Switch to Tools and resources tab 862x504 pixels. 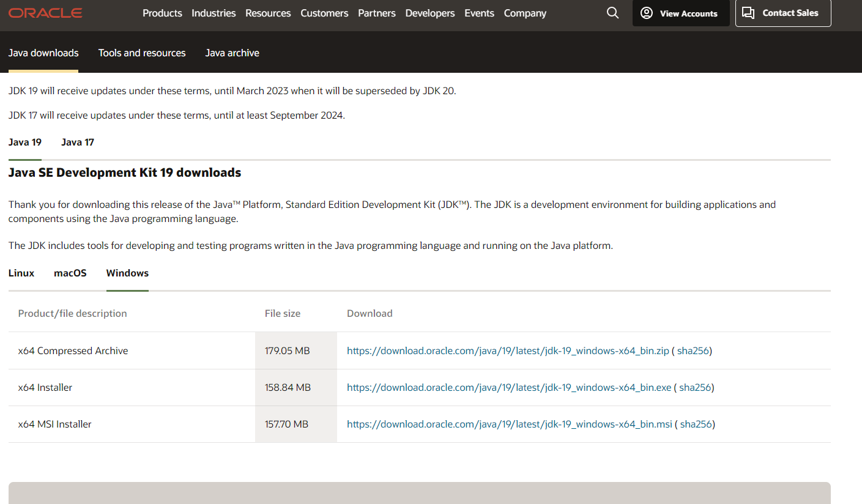coord(142,53)
